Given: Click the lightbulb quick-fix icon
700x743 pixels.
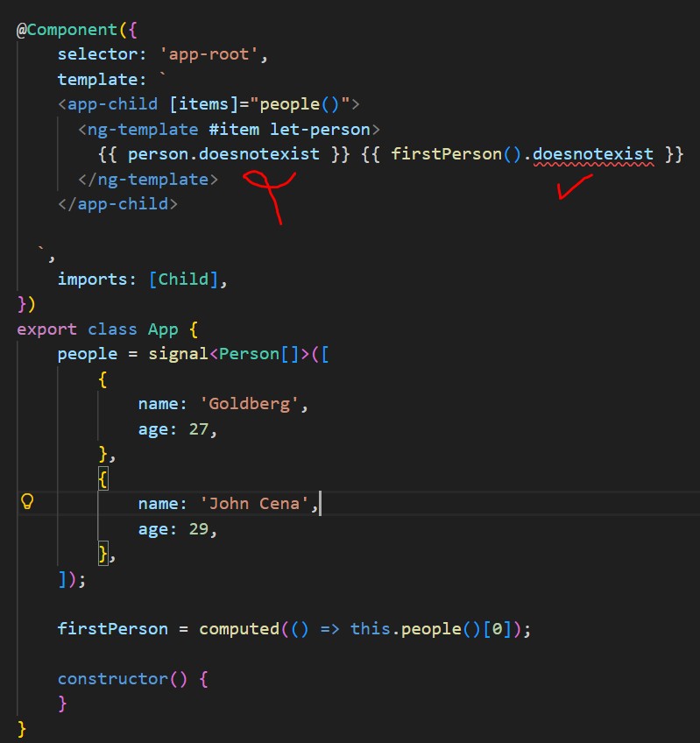Looking at the screenshot, I should pyautogui.click(x=27, y=501).
